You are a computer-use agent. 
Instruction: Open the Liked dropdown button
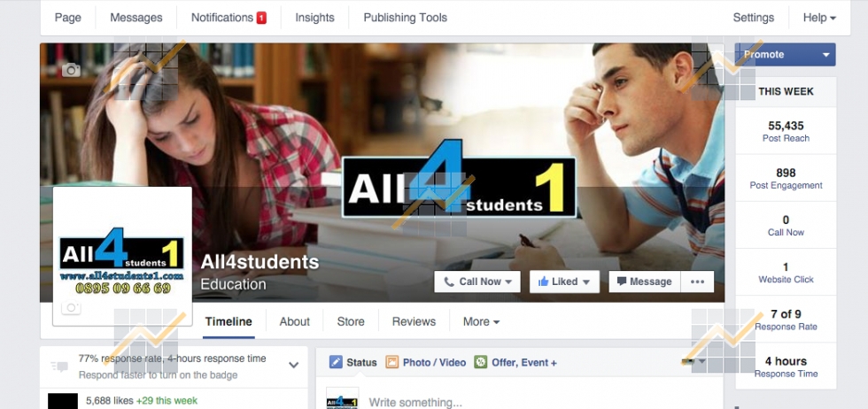564,282
